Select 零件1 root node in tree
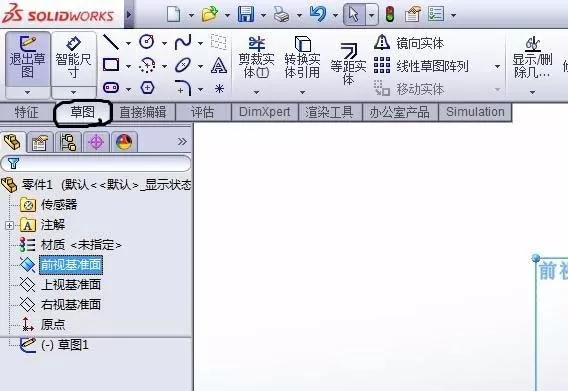Screen dimensions: 568x391 click(x=96, y=185)
